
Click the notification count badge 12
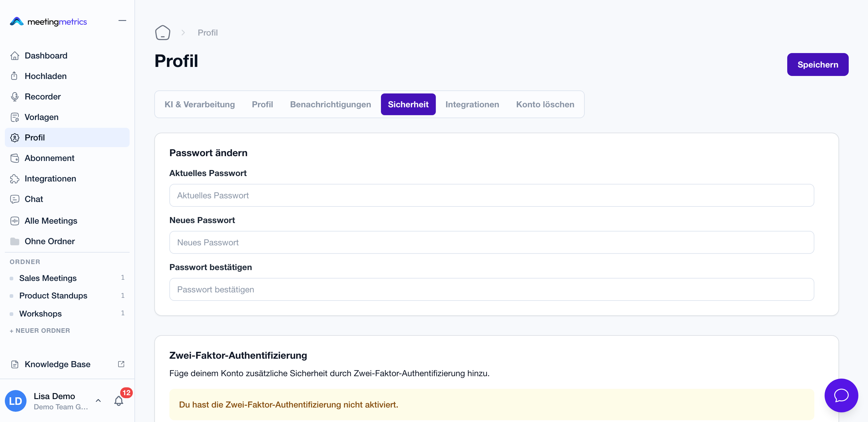126,393
